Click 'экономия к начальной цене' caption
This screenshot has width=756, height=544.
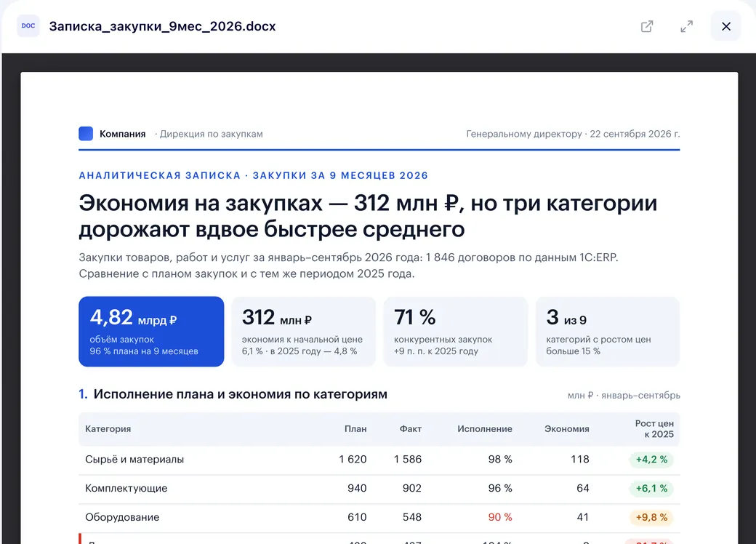pos(302,340)
